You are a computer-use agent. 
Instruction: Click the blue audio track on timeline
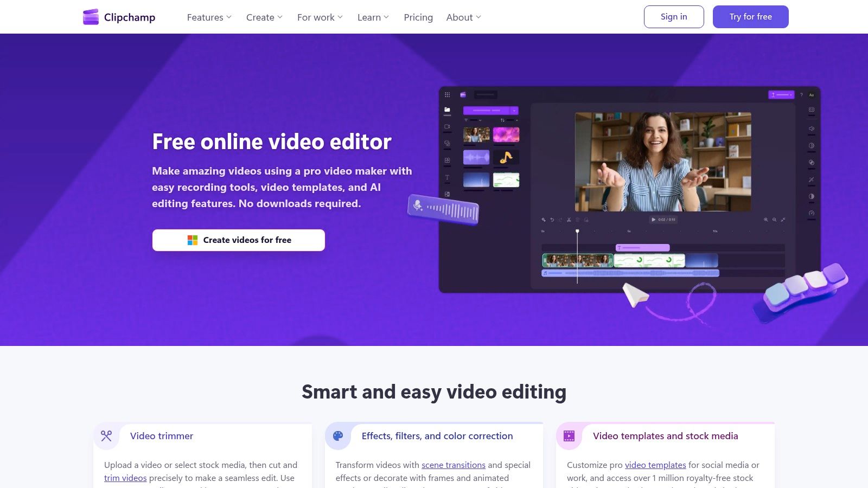(x=630, y=273)
